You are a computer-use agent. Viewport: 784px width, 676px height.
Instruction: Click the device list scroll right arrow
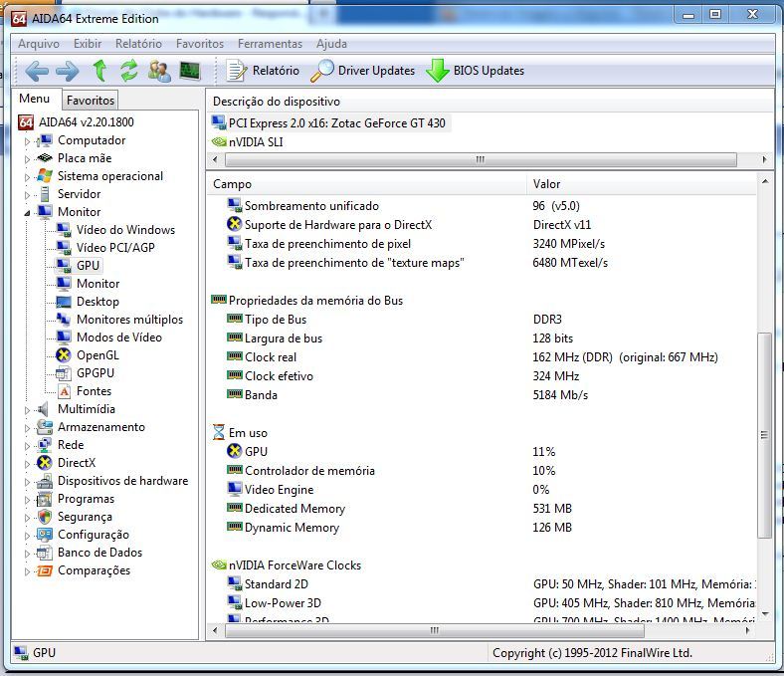(x=764, y=159)
